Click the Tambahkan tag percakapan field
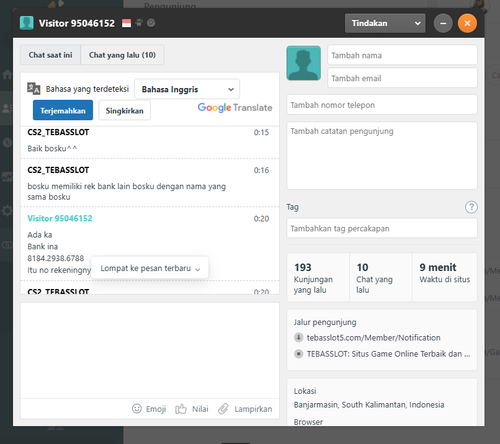Viewport: 500px width, 444px height. (x=382, y=228)
